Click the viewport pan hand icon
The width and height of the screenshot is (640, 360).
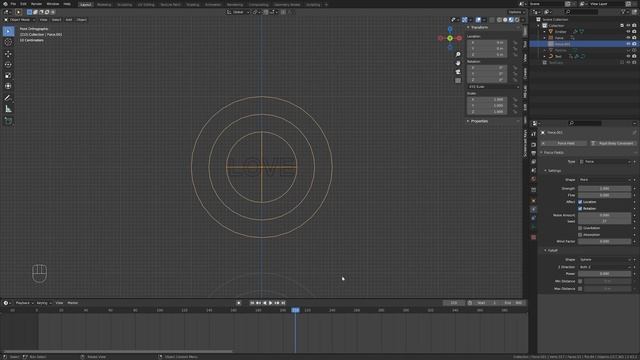pyautogui.click(x=458, y=63)
